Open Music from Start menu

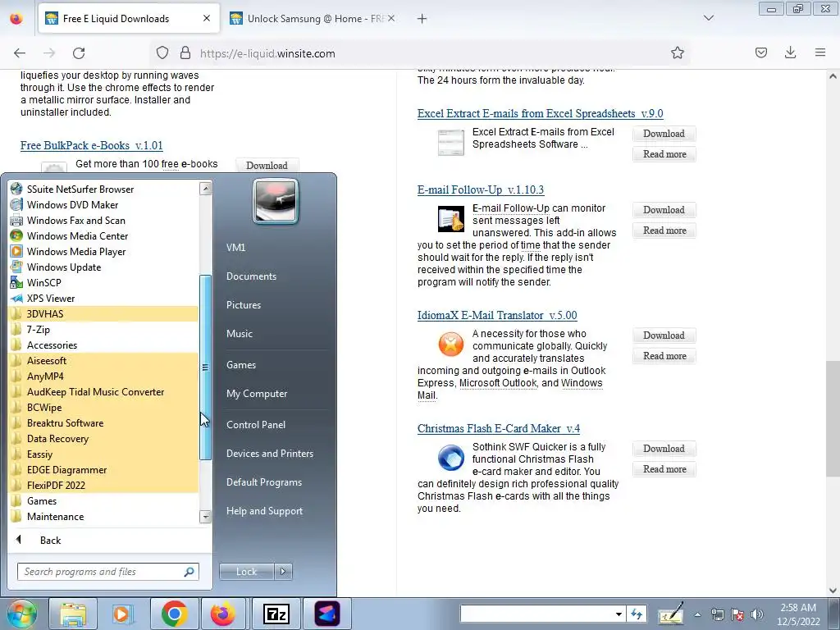click(x=240, y=333)
